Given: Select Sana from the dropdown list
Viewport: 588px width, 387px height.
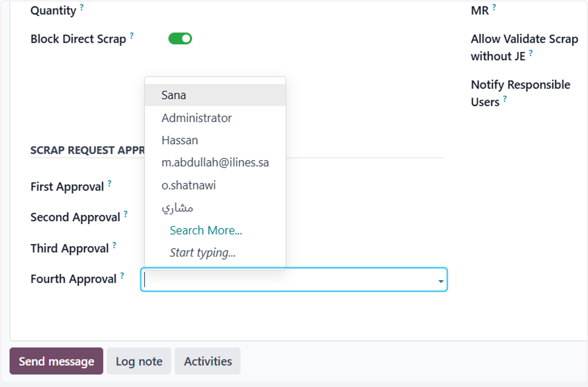Looking at the screenshot, I should pos(215,95).
